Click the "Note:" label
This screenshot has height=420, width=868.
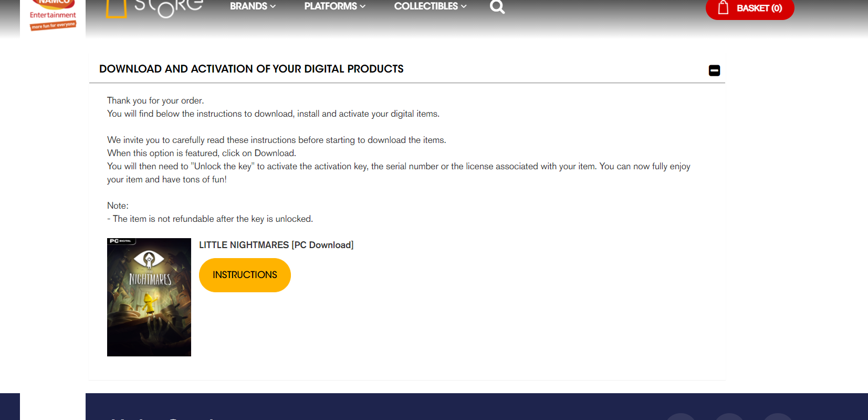pos(118,206)
